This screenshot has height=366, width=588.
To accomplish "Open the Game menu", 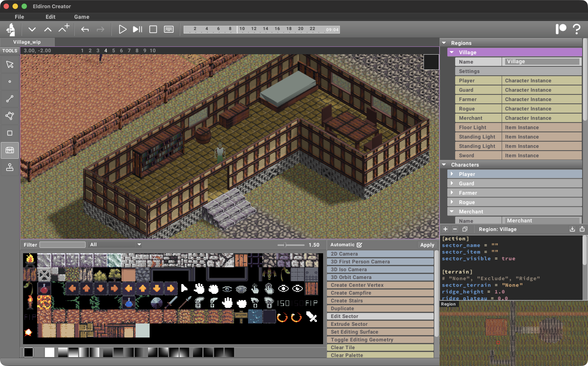I will pos(82,17).
